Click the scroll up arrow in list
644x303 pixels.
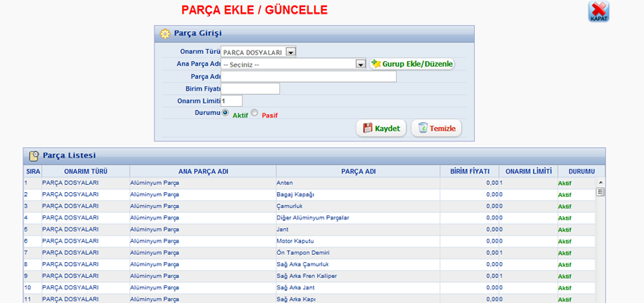[600, 182]
